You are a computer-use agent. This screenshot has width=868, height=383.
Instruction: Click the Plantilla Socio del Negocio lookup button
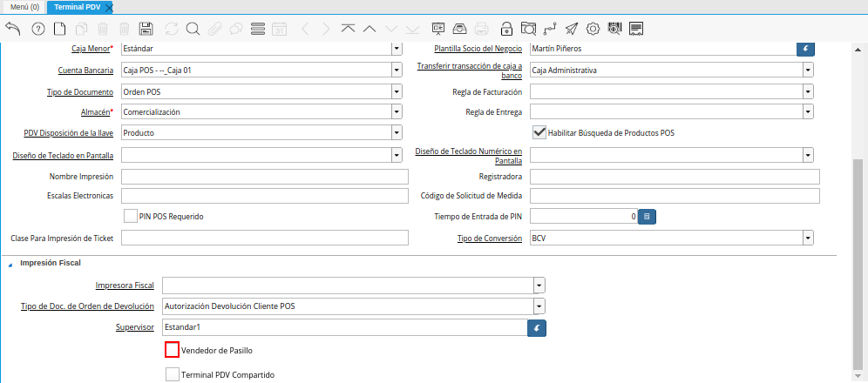click(805, 49)
